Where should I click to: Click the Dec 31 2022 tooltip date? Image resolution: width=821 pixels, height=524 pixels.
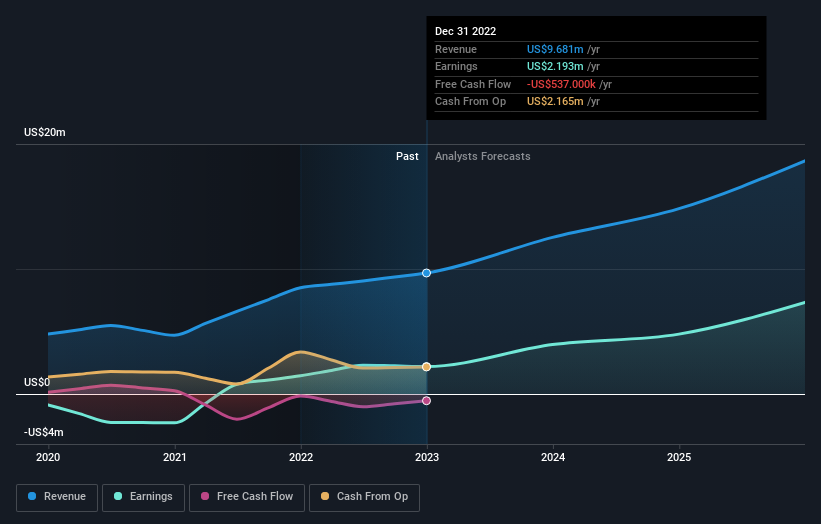pos(465,31)
